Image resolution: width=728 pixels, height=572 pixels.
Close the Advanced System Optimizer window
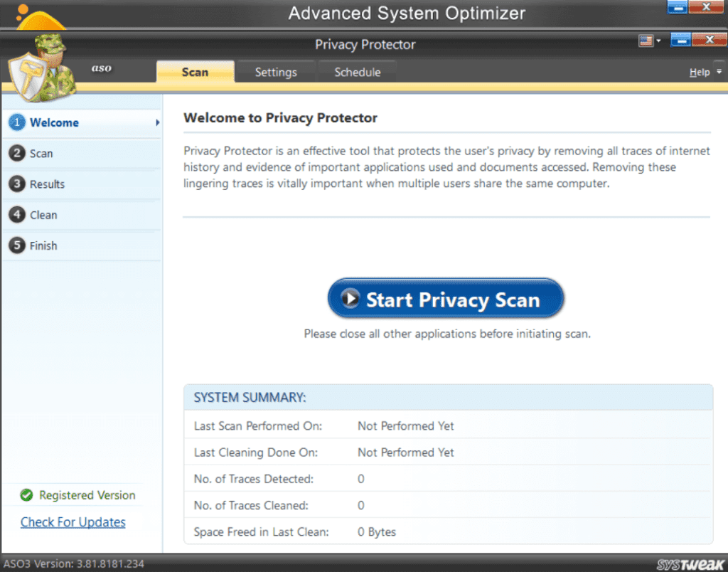click(706, 7)
